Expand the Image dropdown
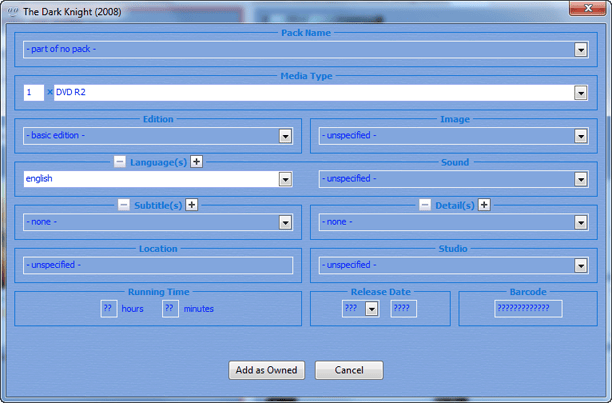The height and width of the screenshot is (403, 612). (x=581, y=136)
